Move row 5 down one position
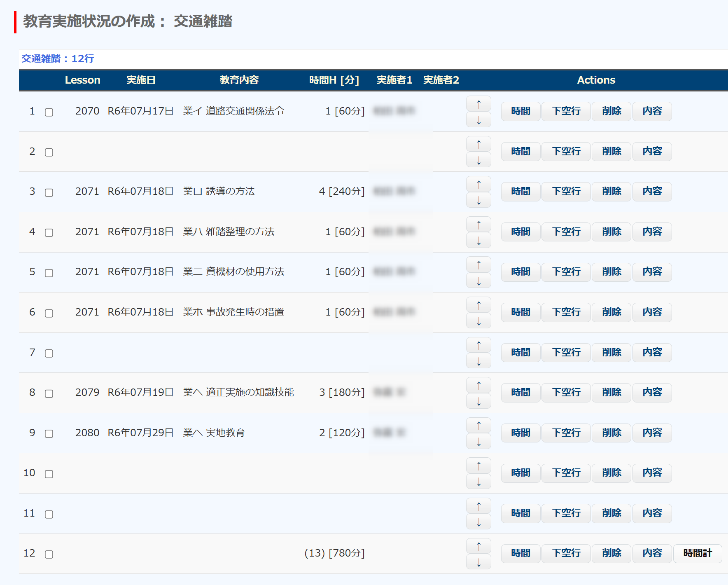Image resolution: width=728 pixels, height=585 pixels. 478,281
